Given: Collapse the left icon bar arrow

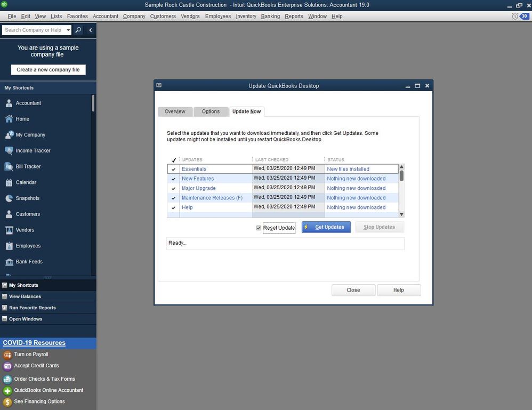Looking at the screenshot, I should click(91, 30).
